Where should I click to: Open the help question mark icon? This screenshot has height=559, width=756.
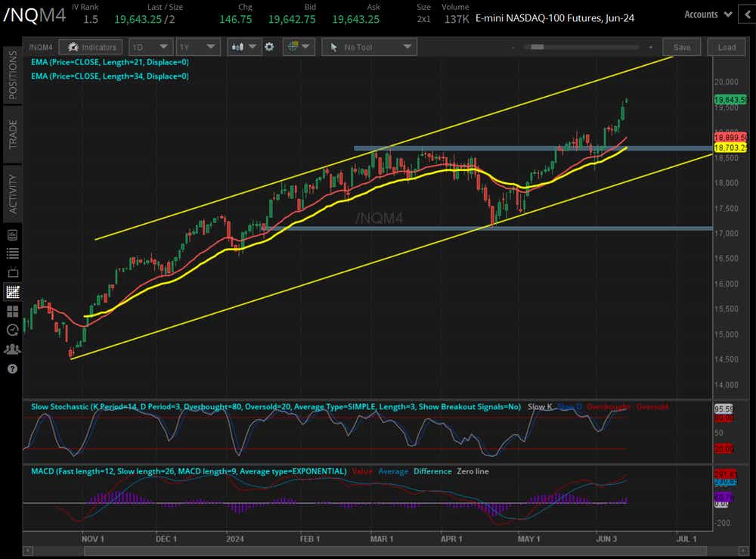click(13, 369)
